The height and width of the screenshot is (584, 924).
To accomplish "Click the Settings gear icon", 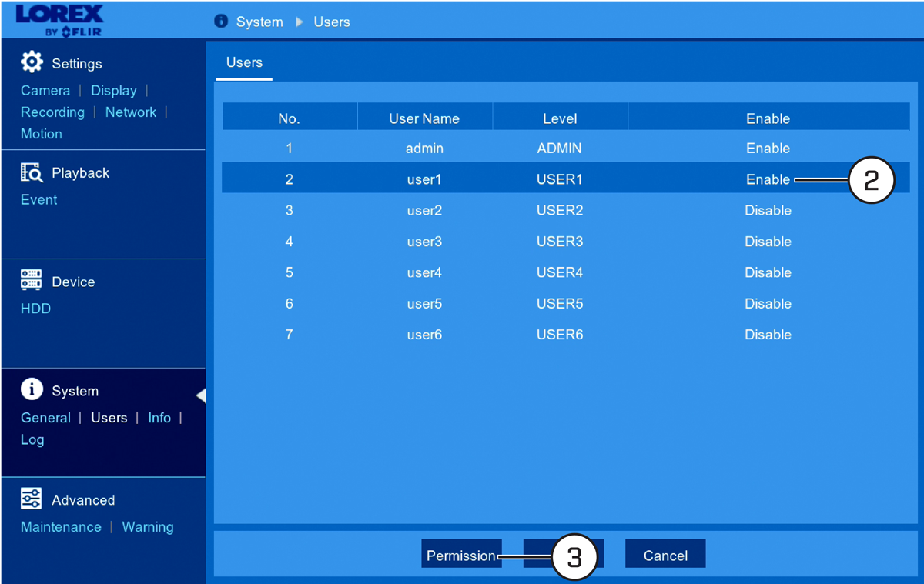I will tap(32, 62).
